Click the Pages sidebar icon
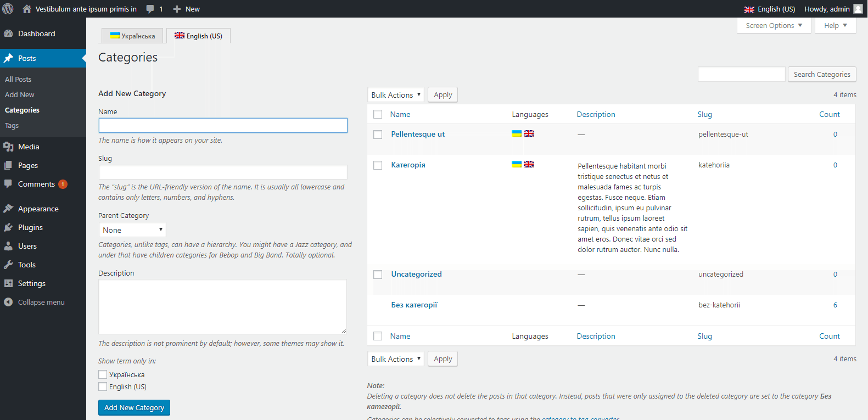The height and width of the screenshot is (420, 868). [8, 165]
